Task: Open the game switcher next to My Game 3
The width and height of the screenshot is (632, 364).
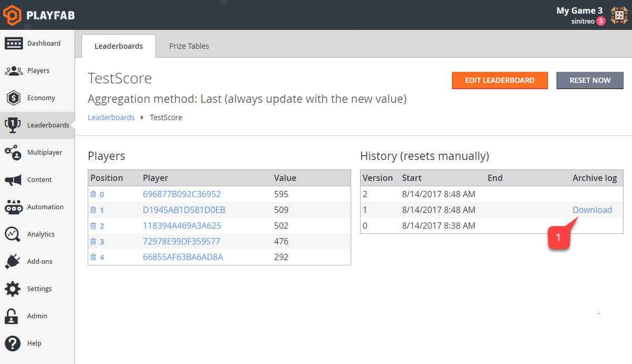Action: pos(619,15)
